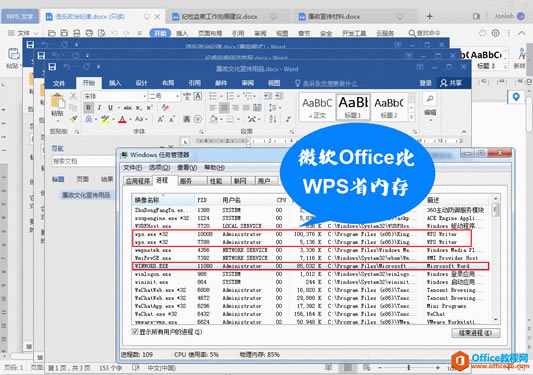Click the Shrink Font icon
Viewport: 533px width, 375px height.
172,119
